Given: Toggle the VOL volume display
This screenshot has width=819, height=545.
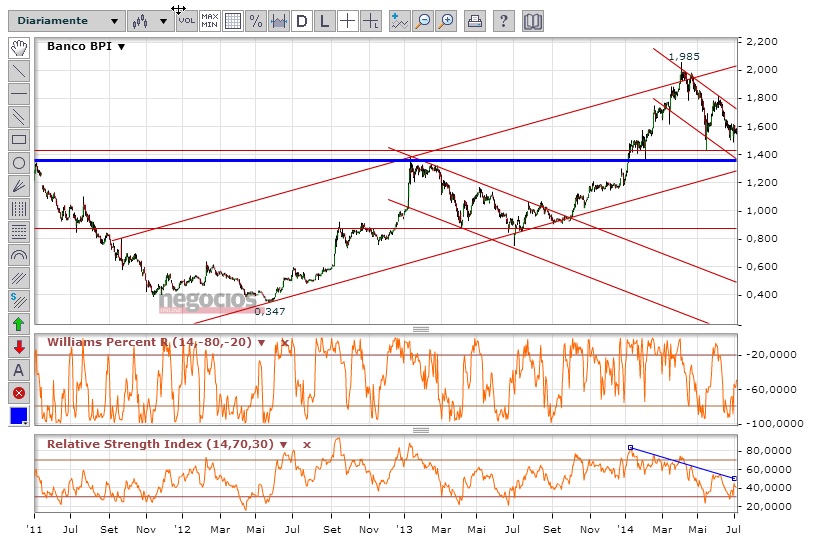Looking at the screenshot, I should (186, 21).
